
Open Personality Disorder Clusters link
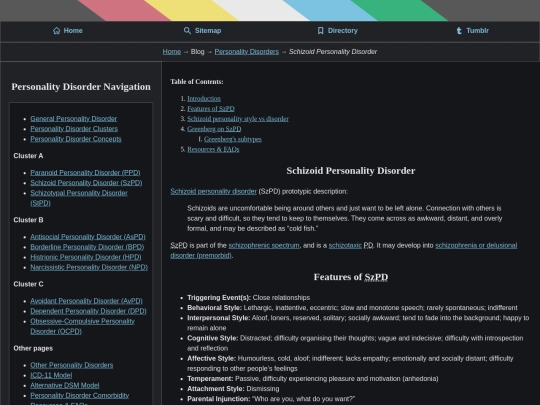[74, 129]
